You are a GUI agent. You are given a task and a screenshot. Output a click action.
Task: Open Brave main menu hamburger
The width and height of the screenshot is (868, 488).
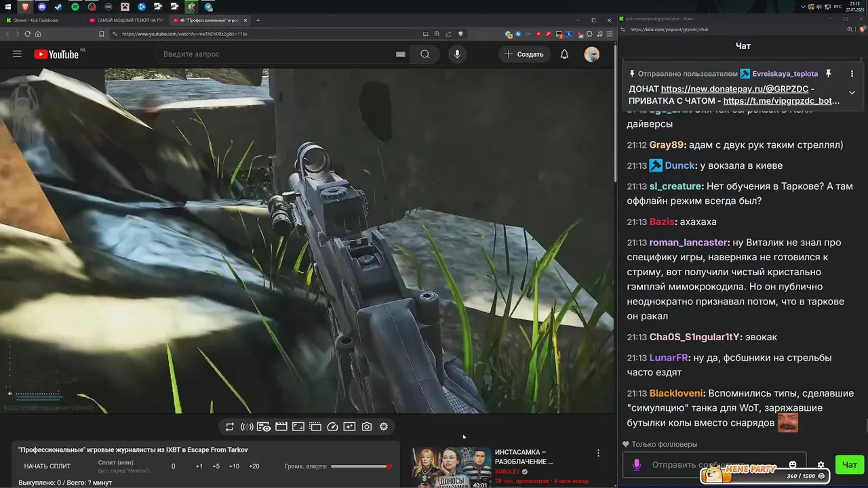(610, 34)
